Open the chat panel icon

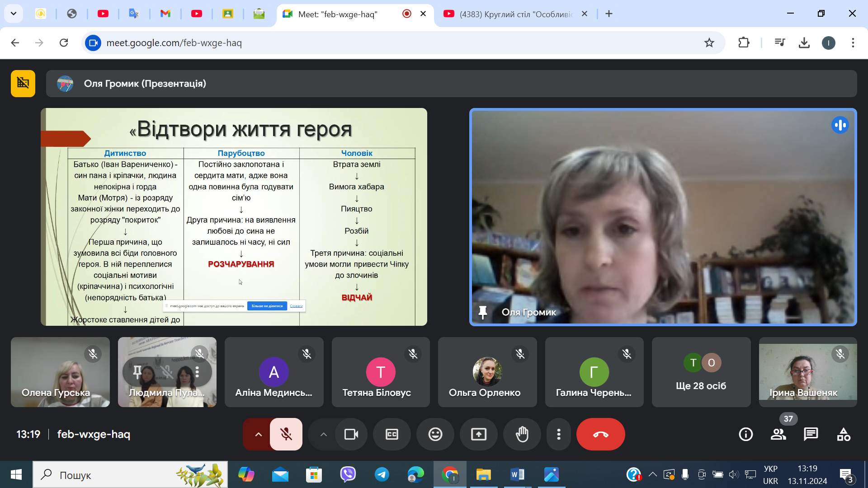coord(811,434)
